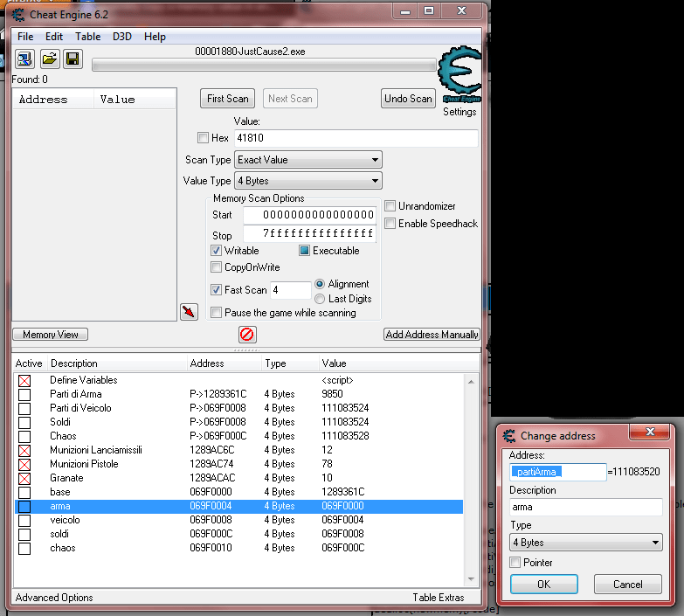
Task: Click the Change address dialog icon
Action: 508,435
